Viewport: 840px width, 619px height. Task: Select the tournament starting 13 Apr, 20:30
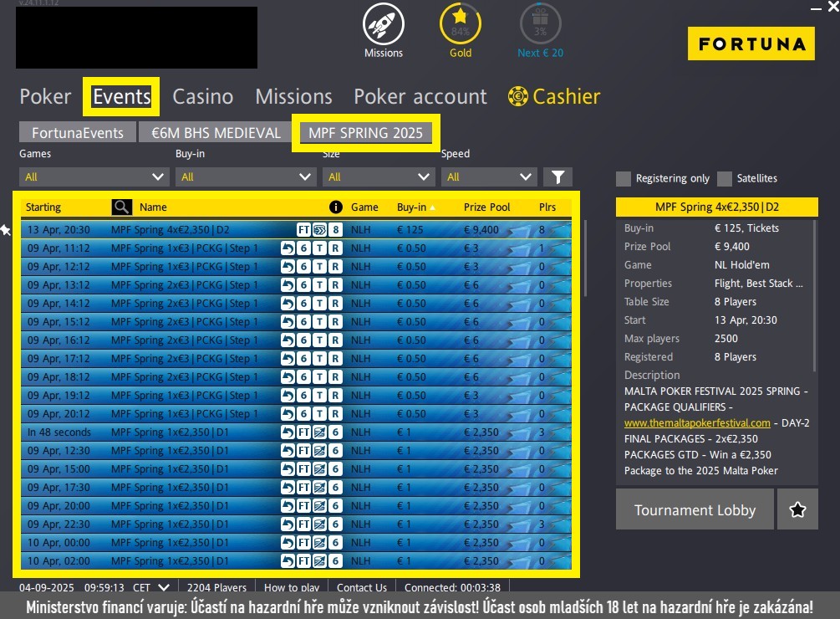point(296,230)
